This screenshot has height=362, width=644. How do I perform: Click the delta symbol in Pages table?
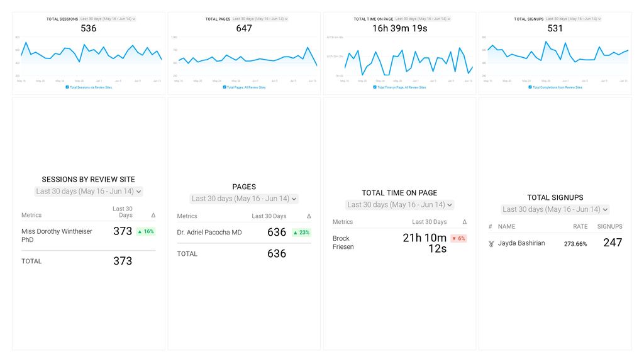(309, 216)
